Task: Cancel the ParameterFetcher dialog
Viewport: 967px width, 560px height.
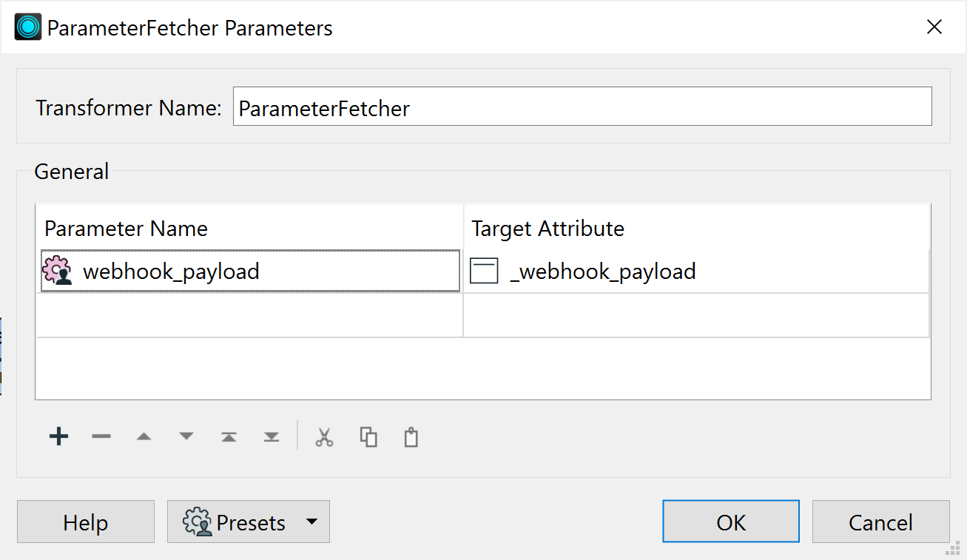Action: (880, 522)
